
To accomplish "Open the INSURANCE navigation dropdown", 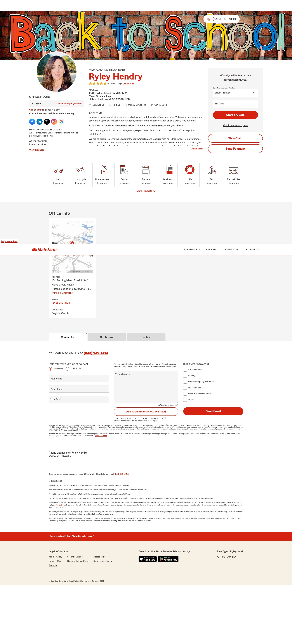I will (192, 249).
